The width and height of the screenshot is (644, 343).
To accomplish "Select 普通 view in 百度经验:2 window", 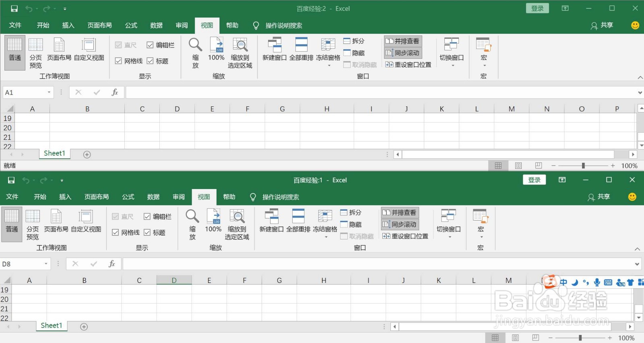I will [15, 52].
